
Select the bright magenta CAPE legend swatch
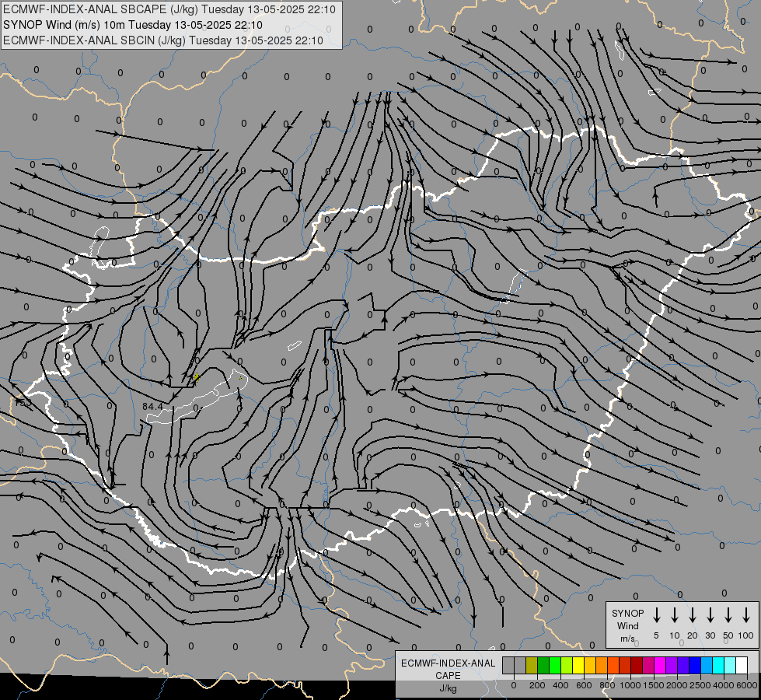pos(661,665)
